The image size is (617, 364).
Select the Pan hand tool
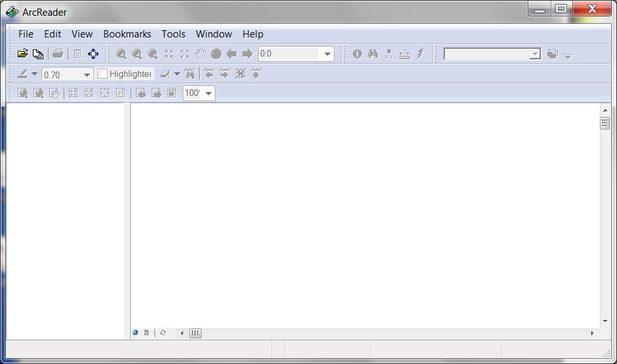coord(200,54)
